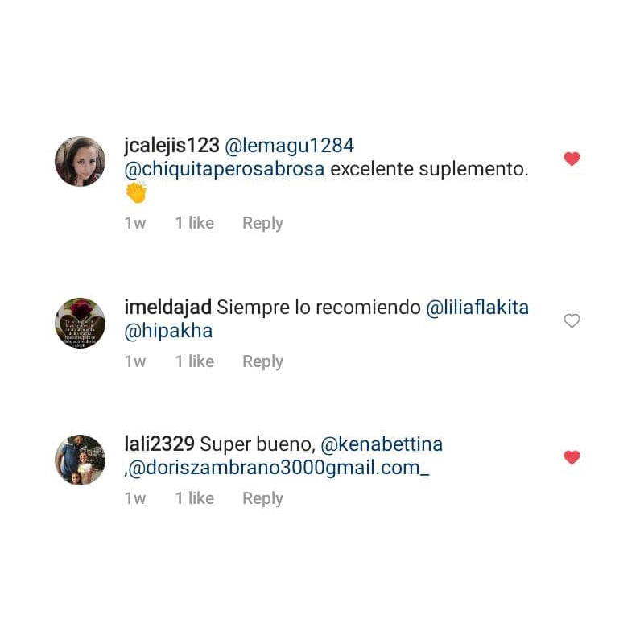Reply to jcalejis123's comment

point(263,224)
